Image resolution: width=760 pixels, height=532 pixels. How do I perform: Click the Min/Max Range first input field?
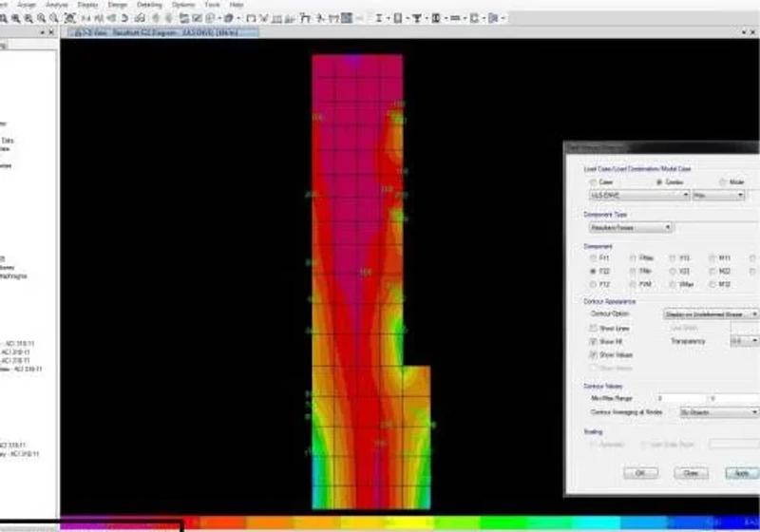[681, 398]
